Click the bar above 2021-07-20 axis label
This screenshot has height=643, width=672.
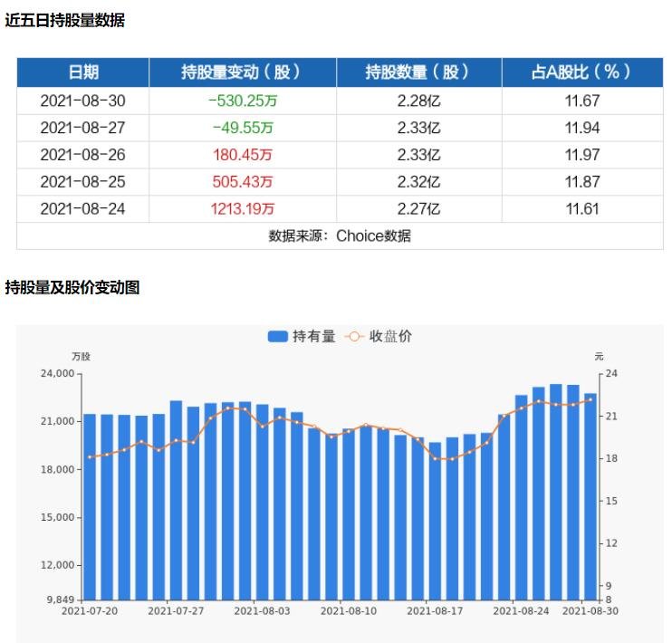pos(90,506)
